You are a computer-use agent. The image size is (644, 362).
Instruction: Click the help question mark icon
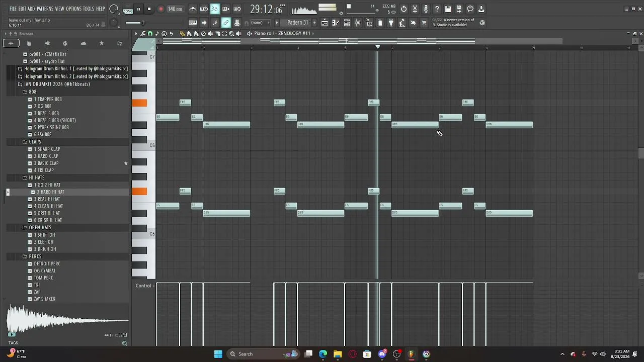pyautogui.click(x=437, y=9)
